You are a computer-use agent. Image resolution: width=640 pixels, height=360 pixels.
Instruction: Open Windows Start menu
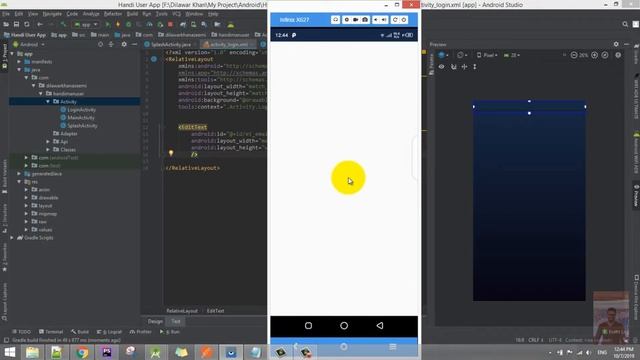point(9,352)
